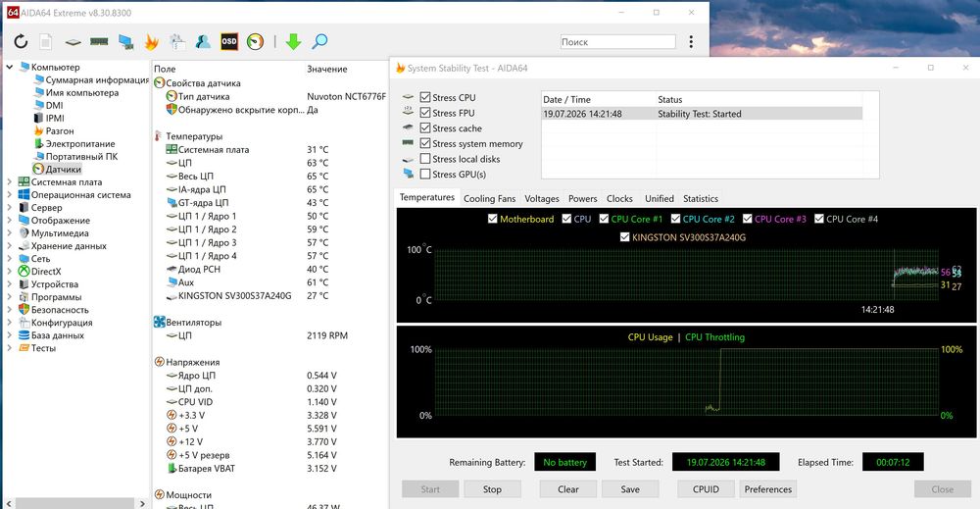Toggle Stress system memory checkbox
The image size is (980, 509).
click(x=425, y=143)
